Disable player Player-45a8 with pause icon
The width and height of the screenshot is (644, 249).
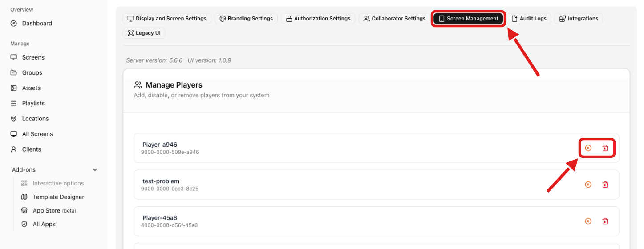coord(588,221)
